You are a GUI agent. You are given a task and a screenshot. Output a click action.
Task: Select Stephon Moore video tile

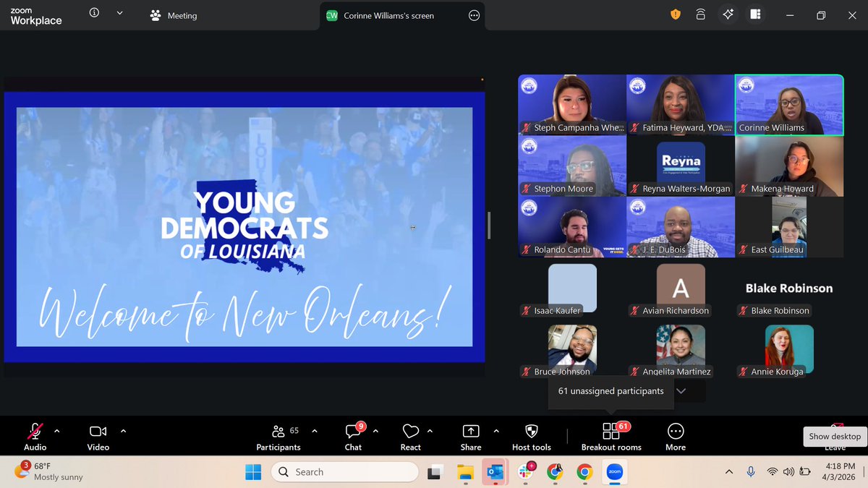coord(572,166)
